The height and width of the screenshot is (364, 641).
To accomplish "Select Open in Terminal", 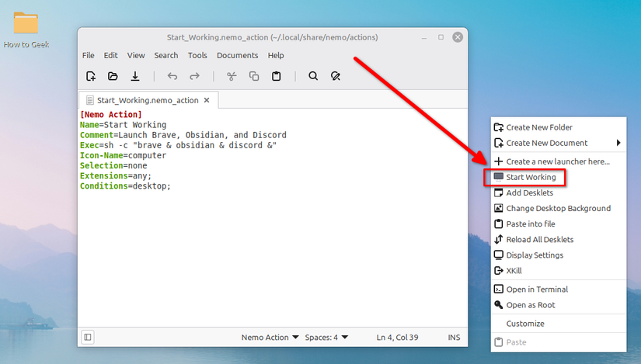I will [x=559, y=289].
